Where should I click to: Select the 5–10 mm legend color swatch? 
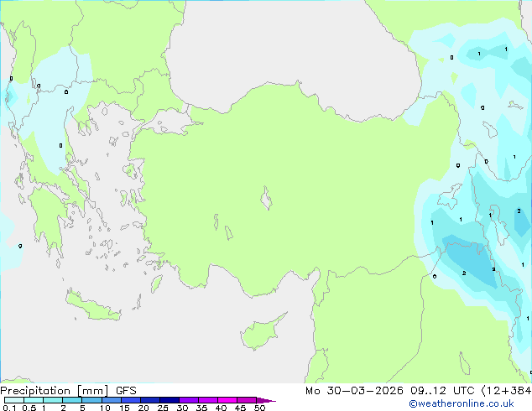91,400
